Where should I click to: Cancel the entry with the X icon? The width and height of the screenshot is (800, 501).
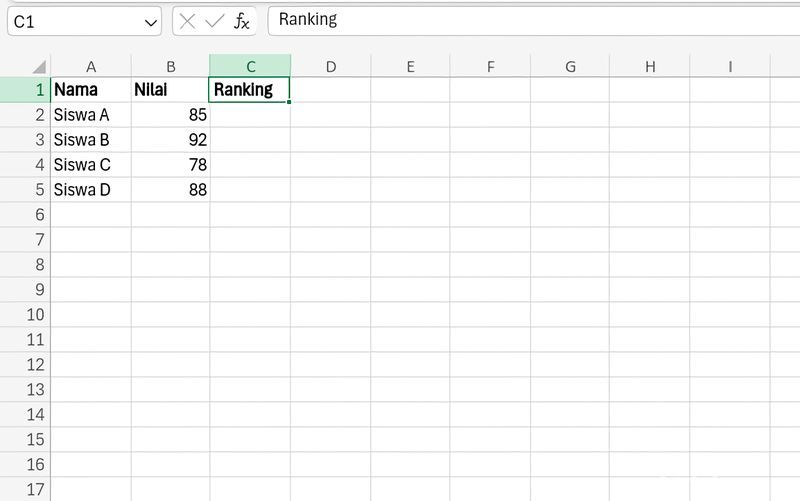[187, 21]
